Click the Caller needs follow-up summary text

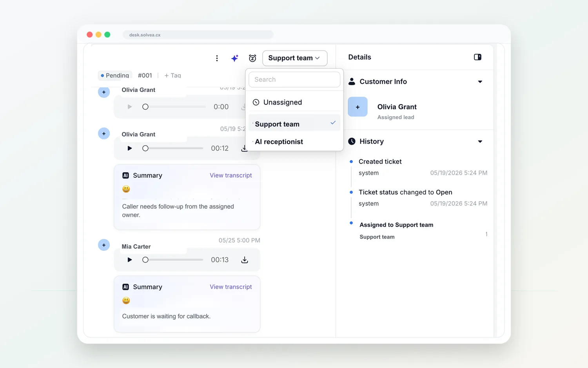click(x=178, y=211)
